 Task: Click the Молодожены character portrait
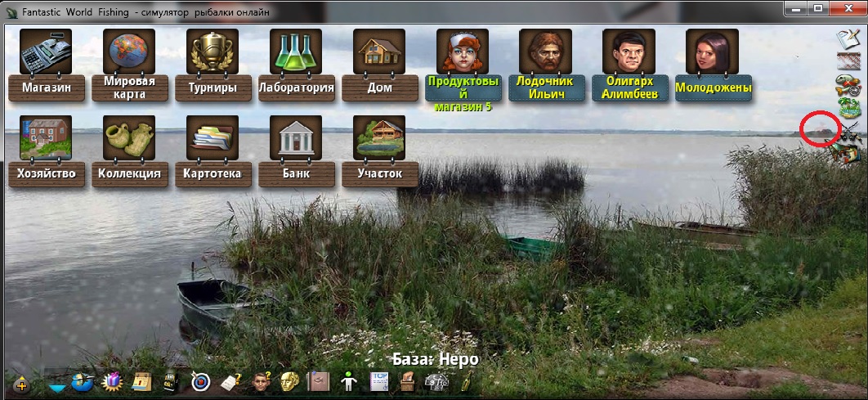click(x=712, y=52)
